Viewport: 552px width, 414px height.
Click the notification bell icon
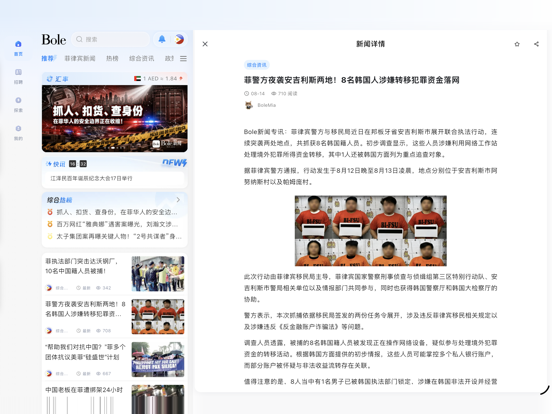point(162,39)
